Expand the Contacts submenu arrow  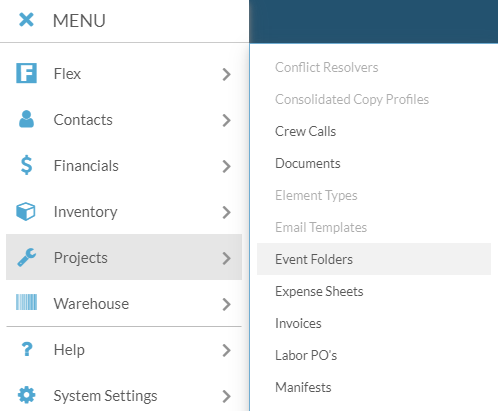tap(226, 120)
